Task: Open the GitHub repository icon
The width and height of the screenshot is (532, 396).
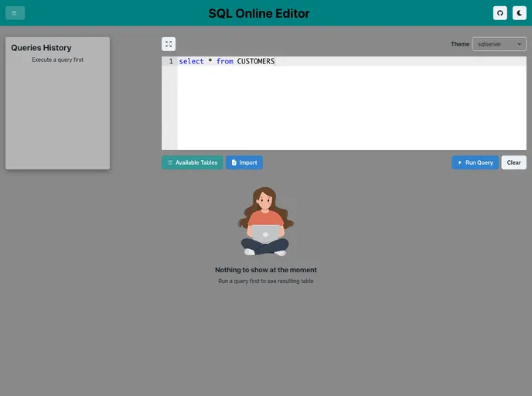Action: (x=500, y=13)
